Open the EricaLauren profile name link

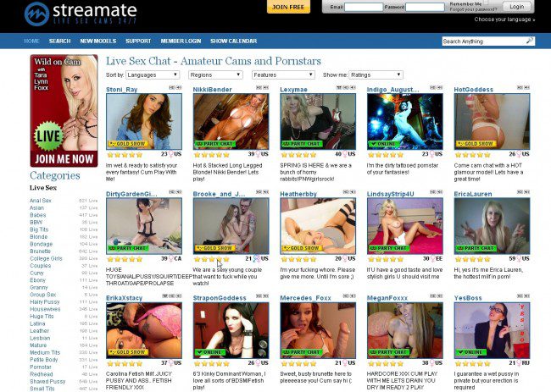coord(473,194)
